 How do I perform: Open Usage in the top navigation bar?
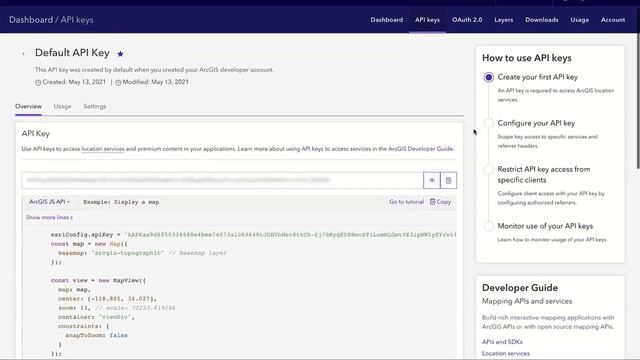(x=580, y=20)
